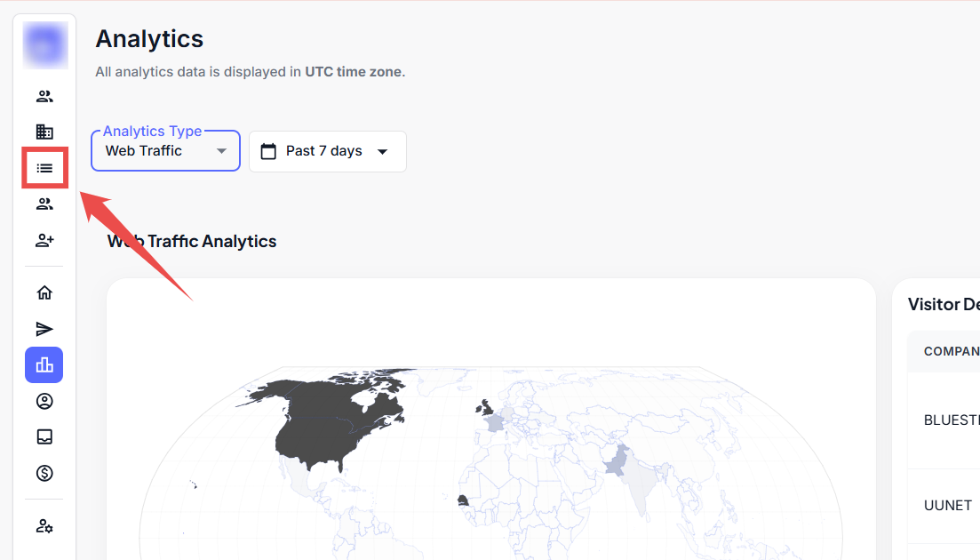Open the inbox tray icon
This screenshot has width=980, height=560.
pyautogui.click(x=44, y=436)
